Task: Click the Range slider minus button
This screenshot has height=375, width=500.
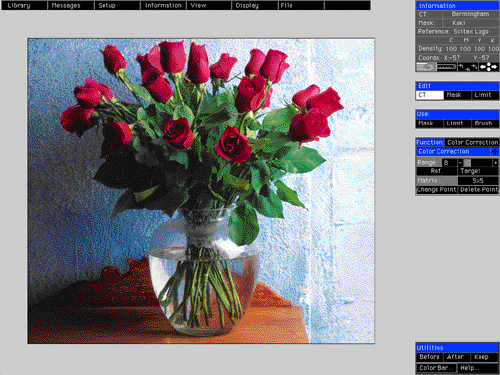Action: pyautogui.click(x=461, y=163)
